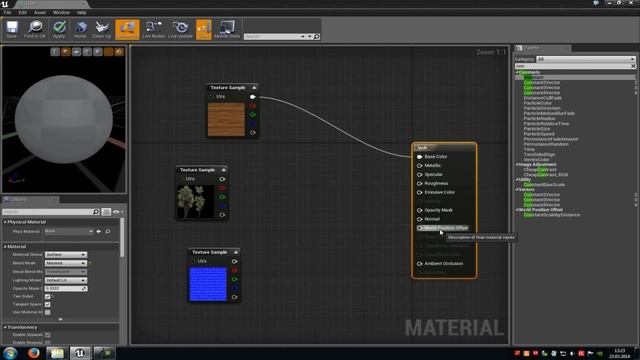
Task: Toggle the Stats toolbar button
Action: (204, 29)
